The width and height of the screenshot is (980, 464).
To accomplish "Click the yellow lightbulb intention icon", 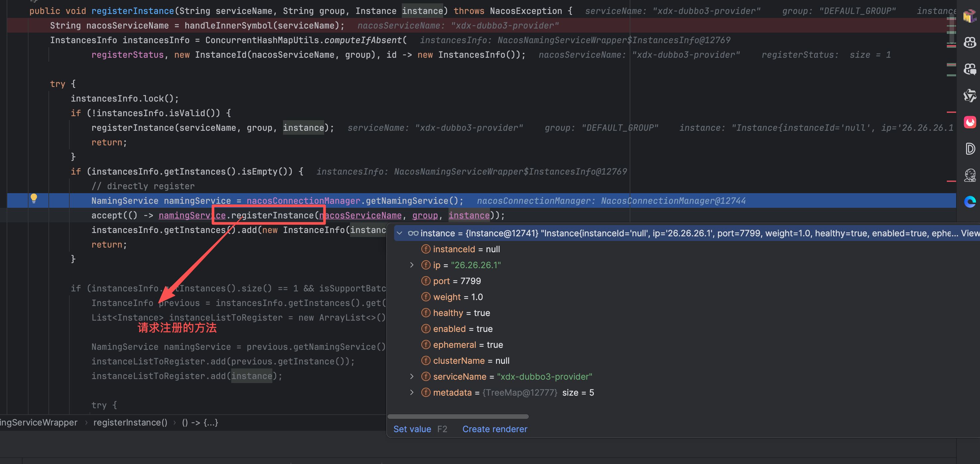I will tap(34, 198).
